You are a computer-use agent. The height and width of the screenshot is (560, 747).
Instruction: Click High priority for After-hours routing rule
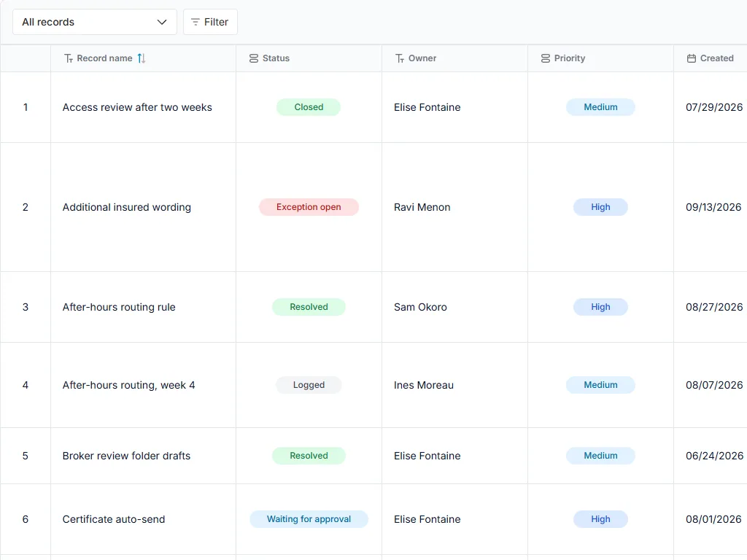tap(601, 307)
